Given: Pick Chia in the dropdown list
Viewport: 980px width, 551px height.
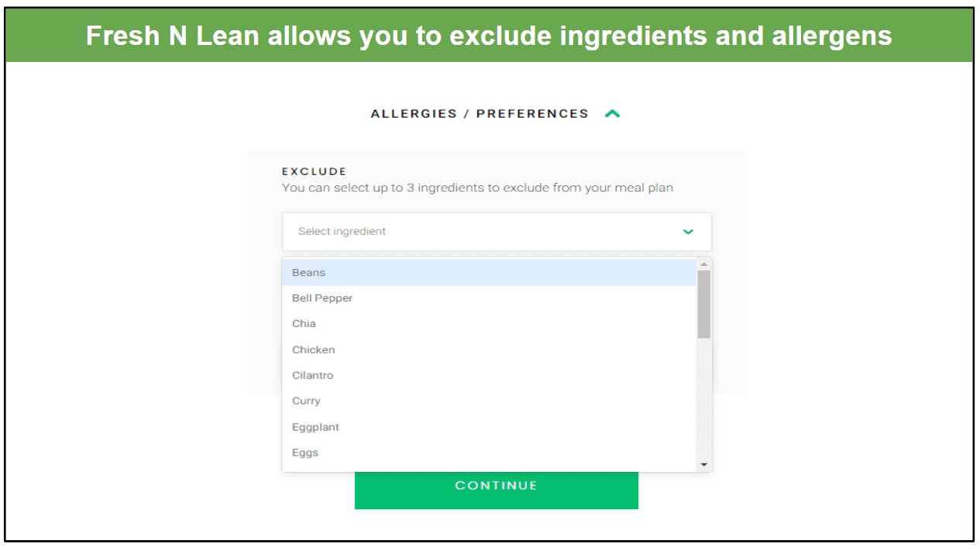Looking at the screenshot, I should pyautogui.click(x=304, y=324).
